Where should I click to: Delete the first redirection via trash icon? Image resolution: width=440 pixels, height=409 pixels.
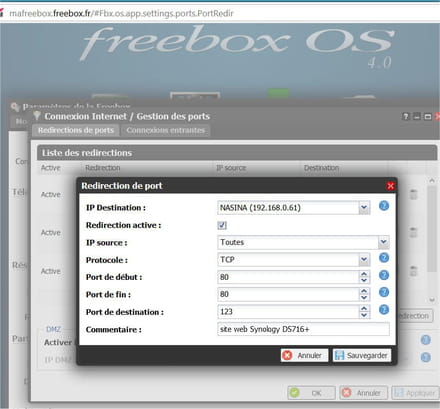(413, 194)
